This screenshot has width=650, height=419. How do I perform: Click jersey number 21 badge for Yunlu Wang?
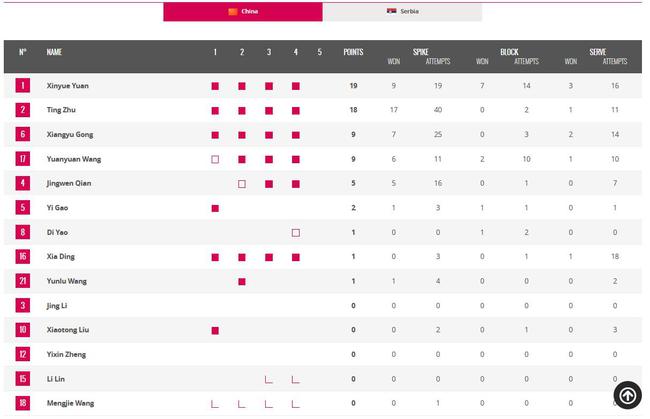coord(23,281)
